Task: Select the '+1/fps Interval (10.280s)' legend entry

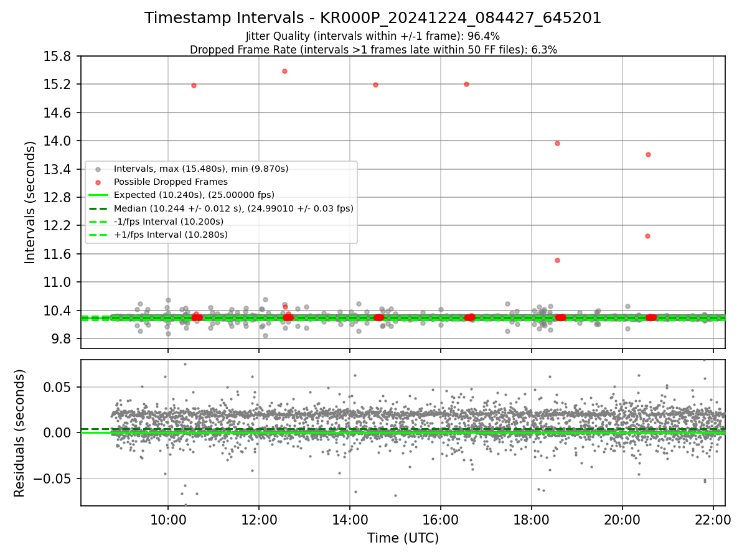Action: [x=171, y=235]
